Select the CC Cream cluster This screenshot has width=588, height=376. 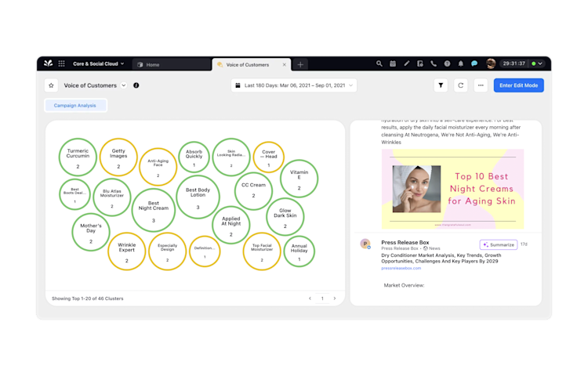point(253,191)
